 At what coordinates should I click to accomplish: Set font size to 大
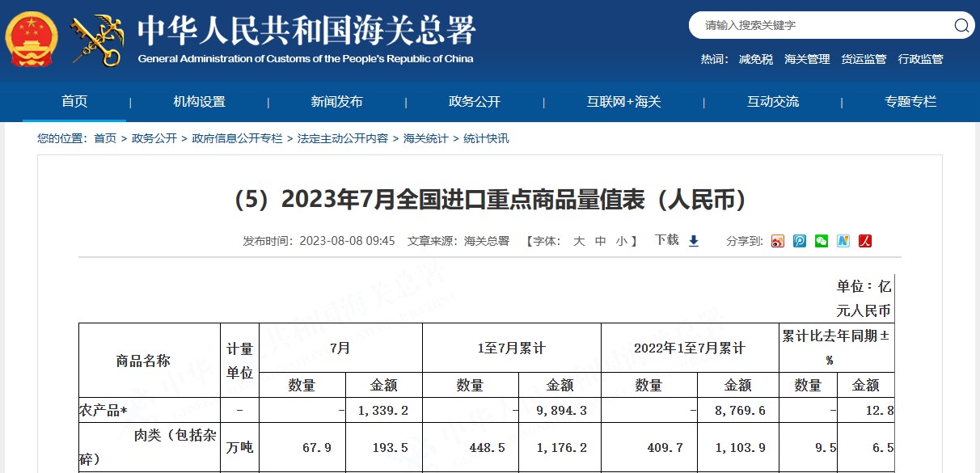(579, 241)
